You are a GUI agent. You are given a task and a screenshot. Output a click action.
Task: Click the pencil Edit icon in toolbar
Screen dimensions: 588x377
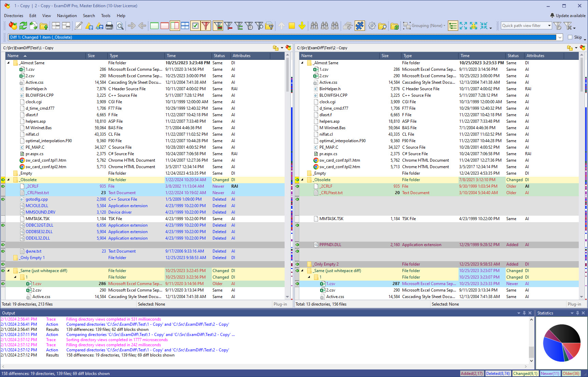[x=79, y=26]
